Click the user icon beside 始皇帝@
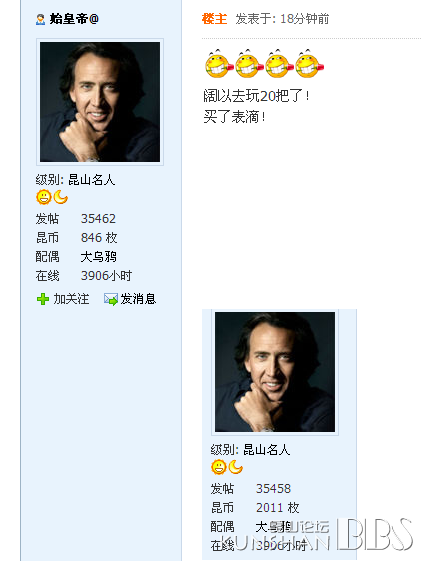This screenshot has height=561, width=421. pos(40,19)
